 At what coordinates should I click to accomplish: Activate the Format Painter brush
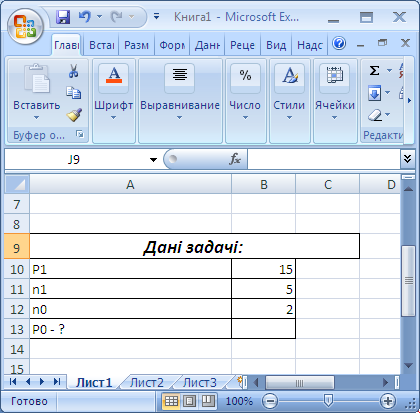coord(74,115)
